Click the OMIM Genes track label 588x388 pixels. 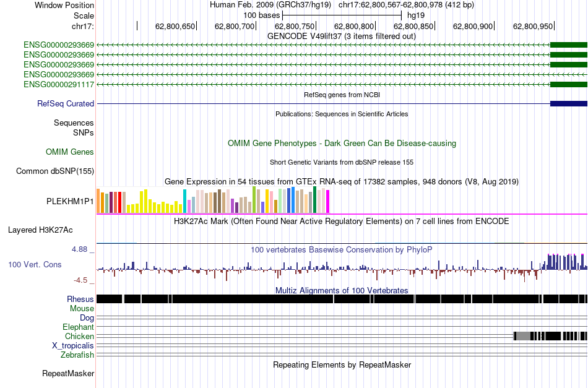(x=70, y=152)
